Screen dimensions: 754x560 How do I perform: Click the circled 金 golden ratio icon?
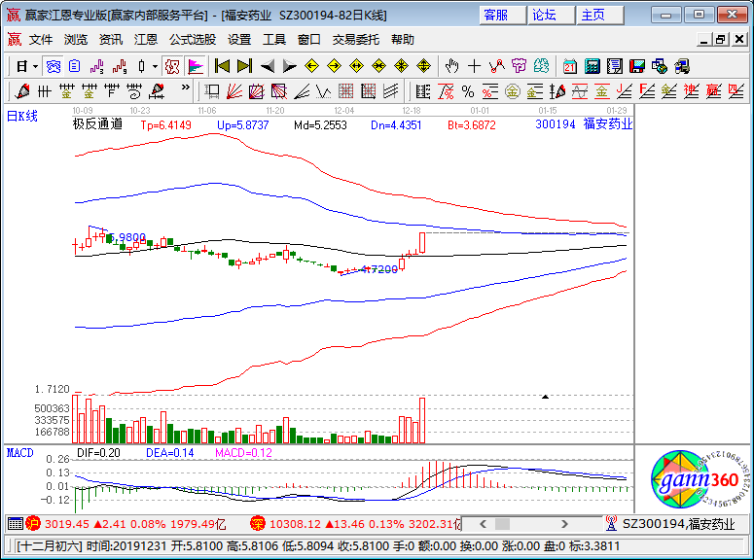click(x=513, y=90)
